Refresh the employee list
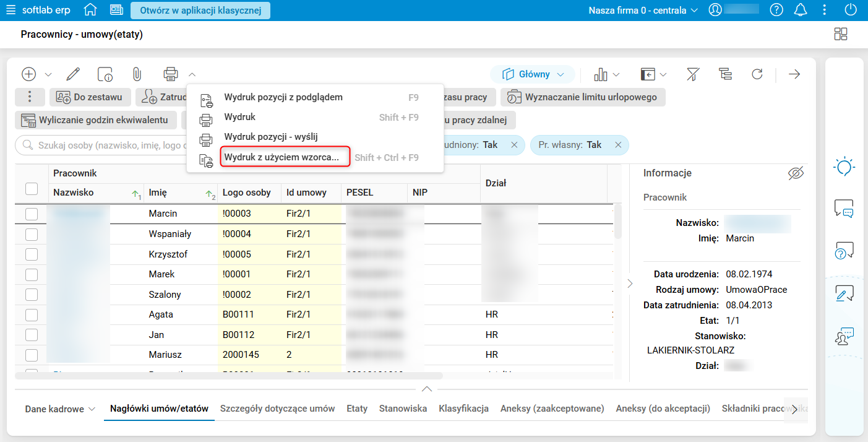This screenshot has height=442, width=868. 757,74
